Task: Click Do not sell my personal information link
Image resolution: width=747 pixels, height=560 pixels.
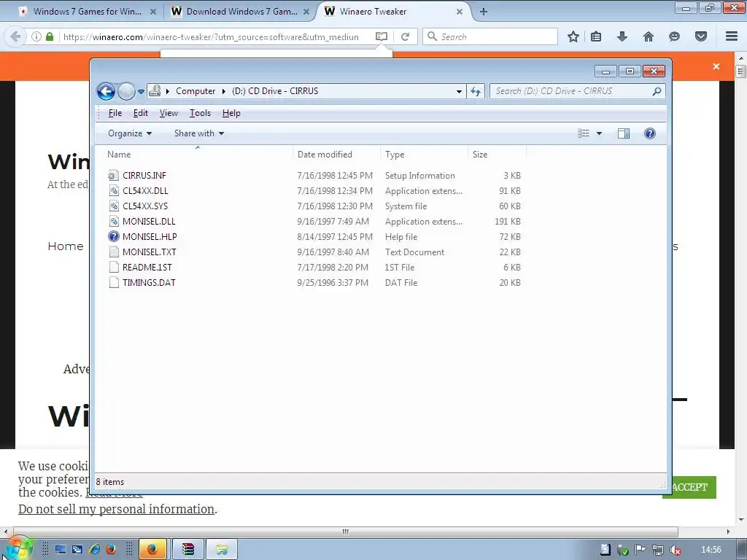Action: (116, 509)
